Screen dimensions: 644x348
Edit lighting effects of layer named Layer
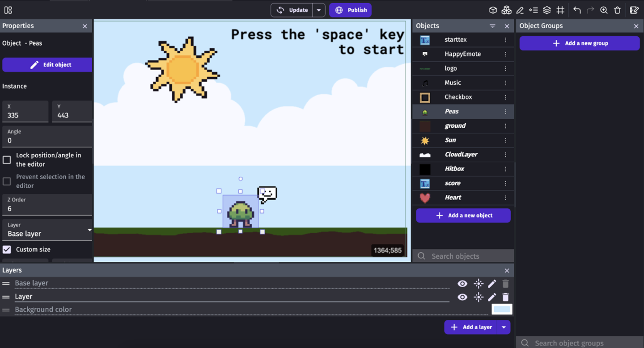pyautogui.click(x=479, y=297)
